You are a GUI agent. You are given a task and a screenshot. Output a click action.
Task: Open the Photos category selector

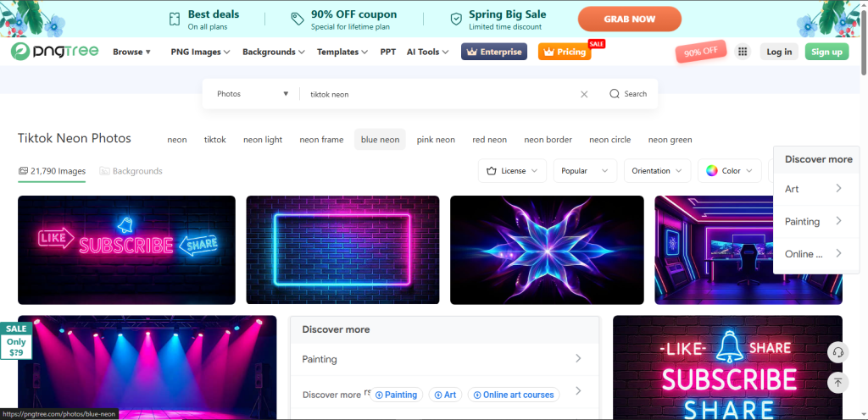pyautogui.click(x=253, y=94)
